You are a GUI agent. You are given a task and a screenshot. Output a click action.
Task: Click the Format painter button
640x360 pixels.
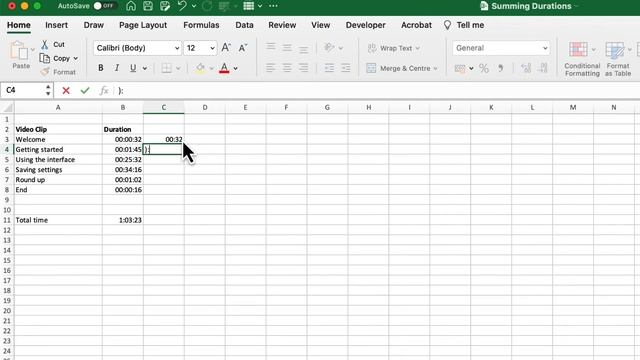click(x=58, y=72)
